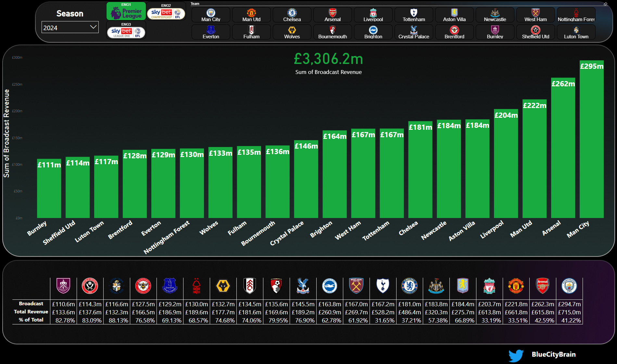This screenshot has width=617, height=364.
Task: Click the Burnley crest in the table
Action: click(63, 286)
